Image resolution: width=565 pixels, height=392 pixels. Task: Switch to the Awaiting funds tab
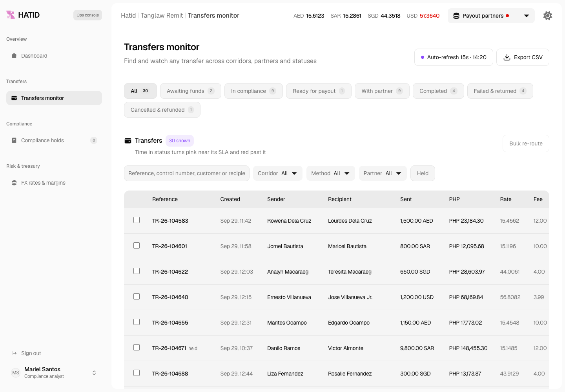point(191,91)
